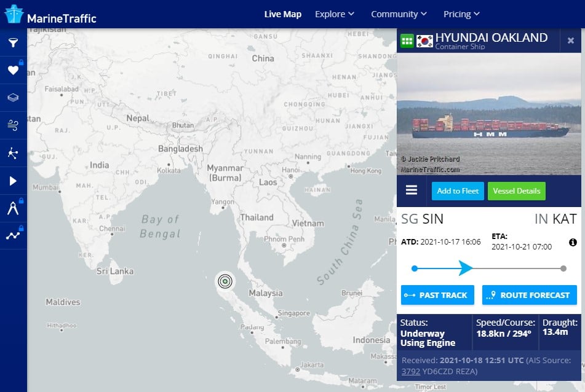
Task: Toggle the wind weather overlay icon
Action: 13,125
